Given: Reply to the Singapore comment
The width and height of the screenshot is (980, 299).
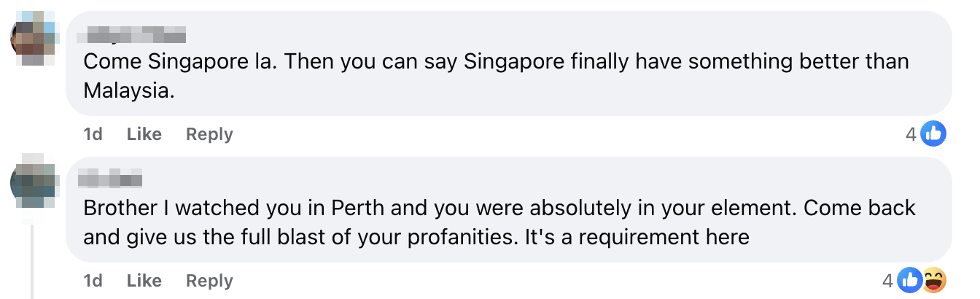Looking at the screenshot, I should [209, 134].
